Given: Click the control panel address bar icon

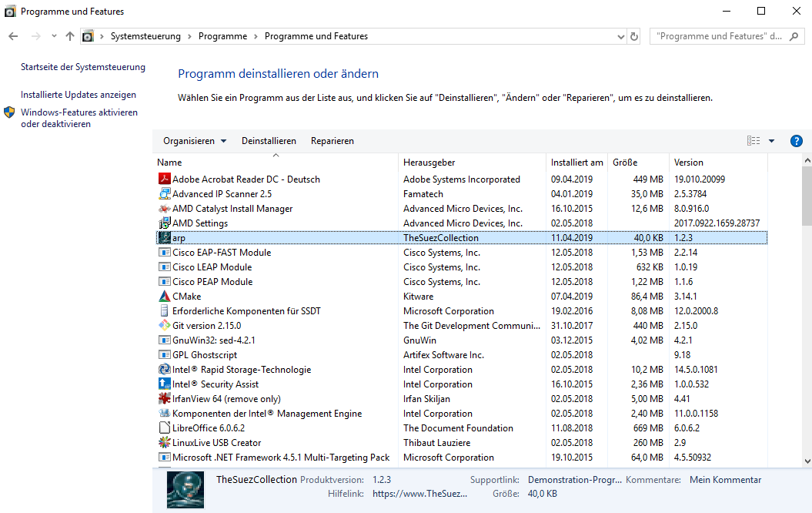Looking at the screenshot, I should 88,36.
